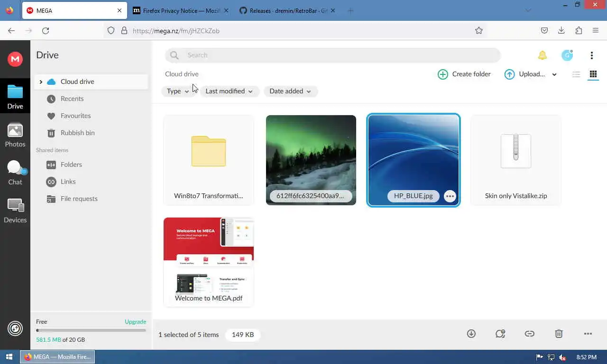The height and width of the screenshot is (364, 607).
Task: Select Welcome to MEGA.pdf file
Action: click(x=209, y=262)
